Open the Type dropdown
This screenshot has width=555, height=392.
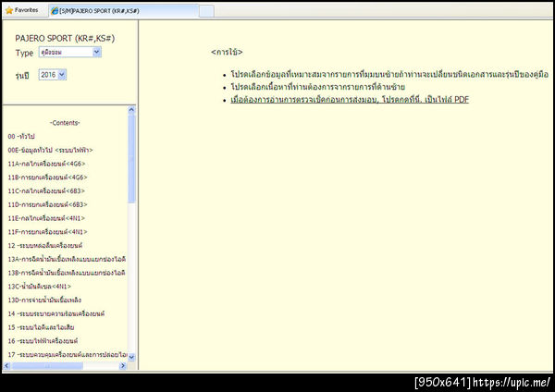coord(70,52)
